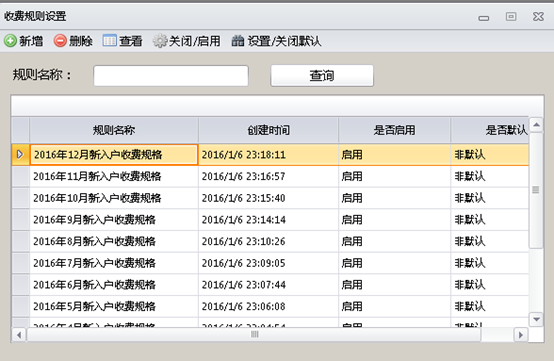Click time cell 2016/1/6 23:07:44
Viewport: 554px width, 361px height.
269,285
